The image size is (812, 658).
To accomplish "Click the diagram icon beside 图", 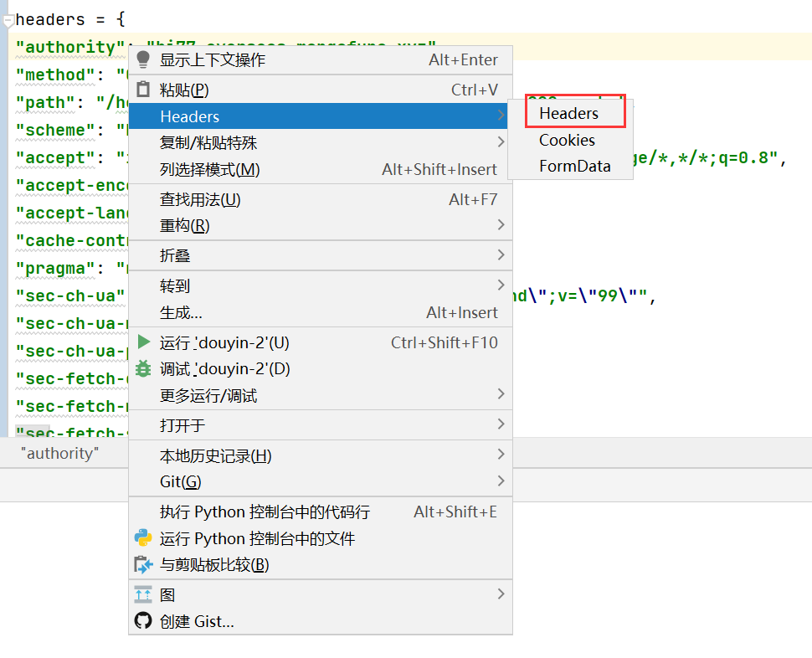I will coord(143,594).
